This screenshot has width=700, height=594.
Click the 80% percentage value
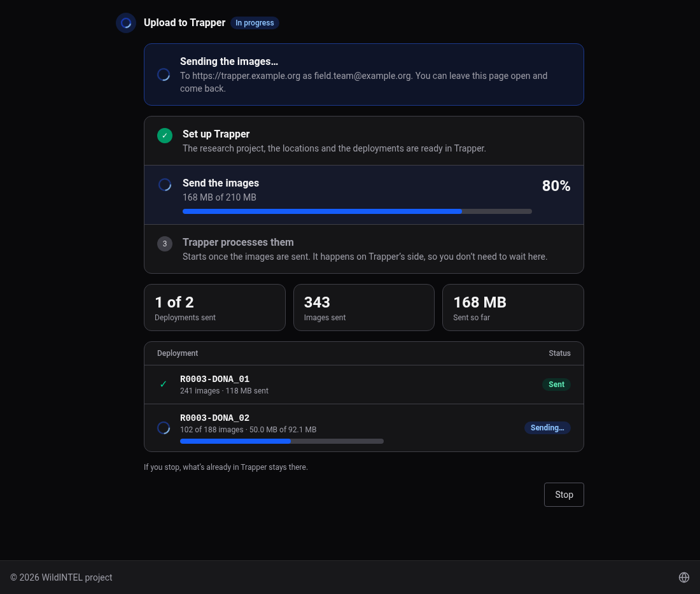point(556,186)
